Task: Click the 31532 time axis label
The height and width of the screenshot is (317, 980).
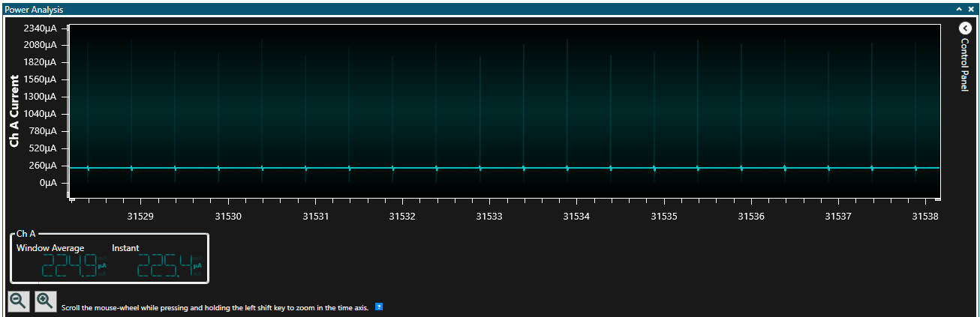Action: 402,216
